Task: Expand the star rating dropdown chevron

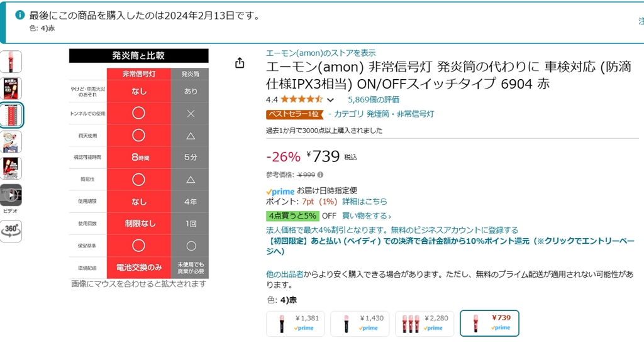Action: tap(330, 100)
